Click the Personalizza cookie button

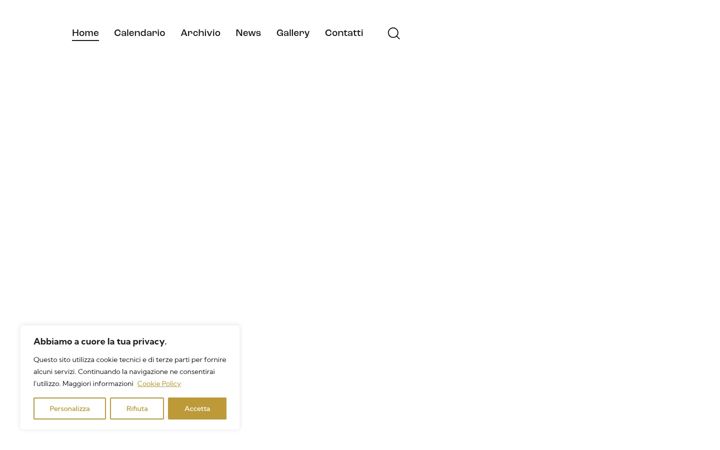coord(69,408)
